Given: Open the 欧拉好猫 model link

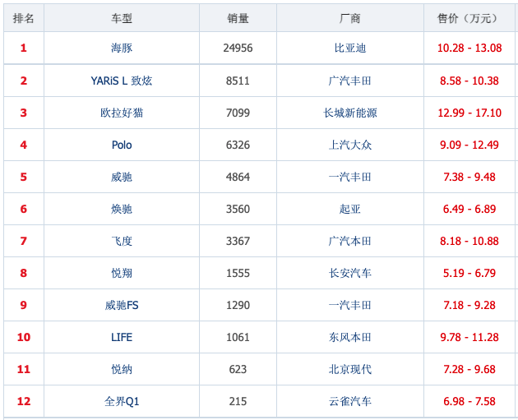Looking at the screenshot, I should point(122,113).
